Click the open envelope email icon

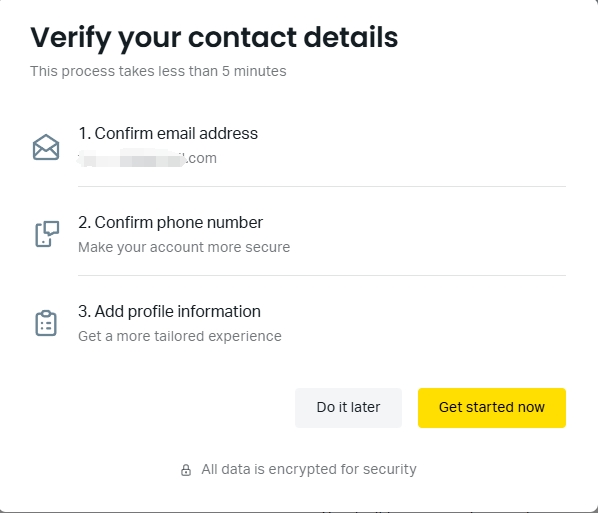point(46,147)
